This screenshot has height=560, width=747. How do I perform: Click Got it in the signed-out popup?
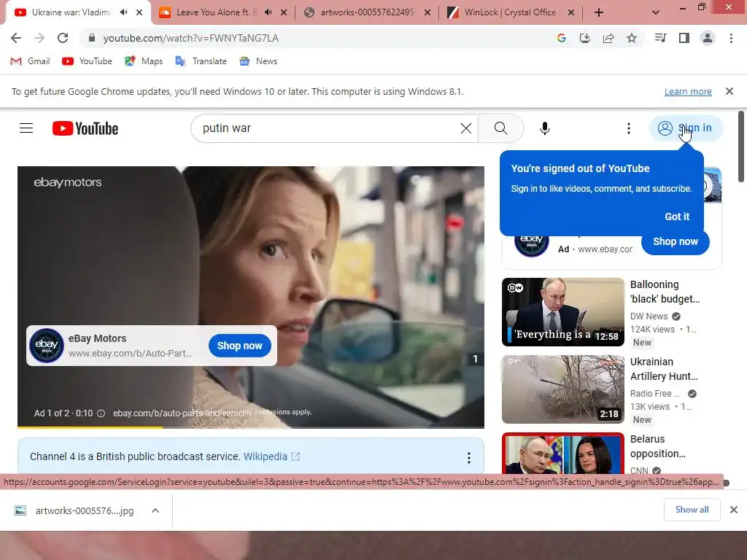677,217
